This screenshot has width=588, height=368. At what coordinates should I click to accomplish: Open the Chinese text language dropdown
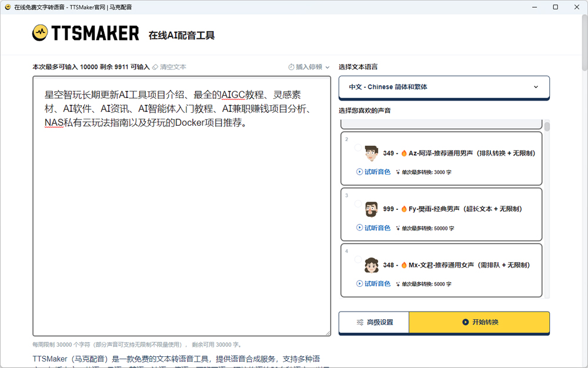click(444, 87)
